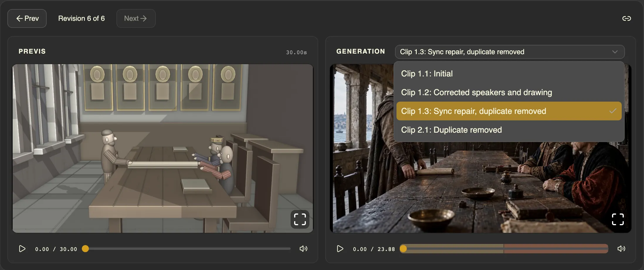Mute the Generation video audio
Image resolution: width=644 pixels, height=270 pixels.
(x=621, y=249)
